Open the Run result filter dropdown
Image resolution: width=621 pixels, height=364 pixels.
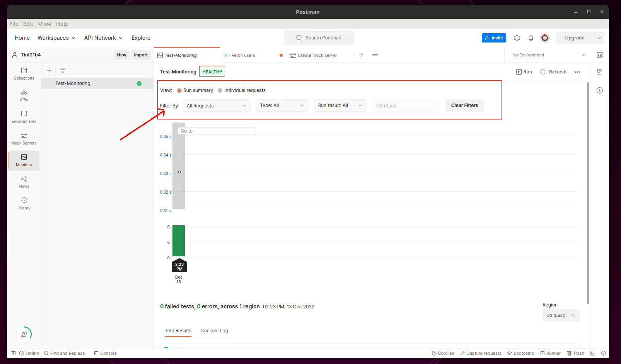coord(340,105)
